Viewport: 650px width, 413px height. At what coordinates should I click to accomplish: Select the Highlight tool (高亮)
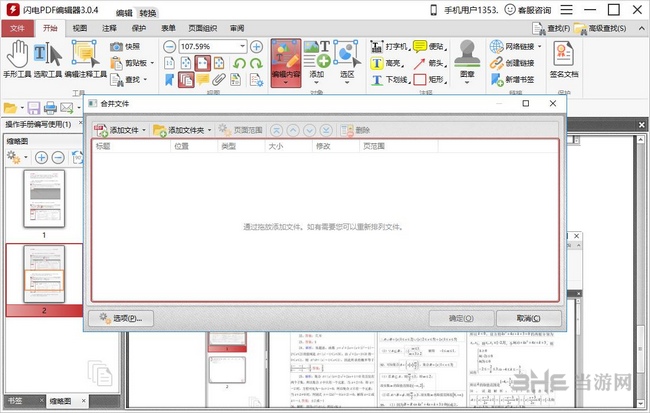click(x=387, y=63)
